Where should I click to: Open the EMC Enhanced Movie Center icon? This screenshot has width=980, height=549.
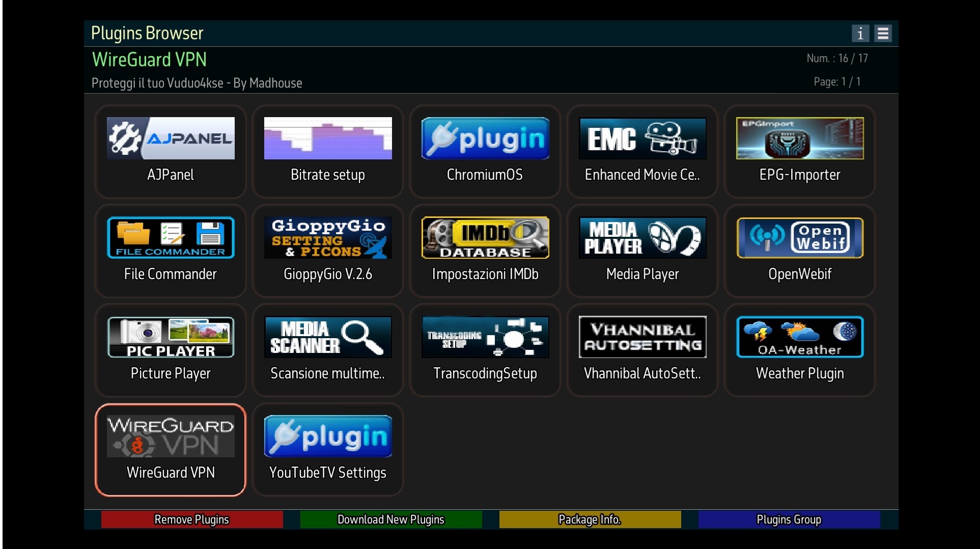coord(642,139)
